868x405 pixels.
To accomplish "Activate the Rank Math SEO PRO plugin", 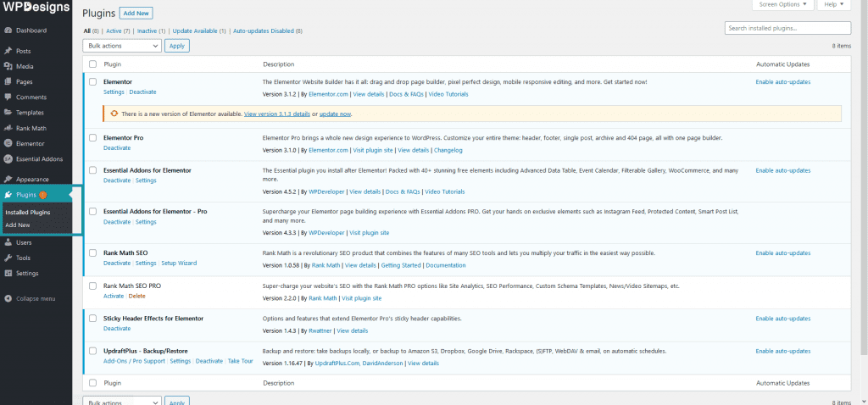I will (x=113, y=297).
